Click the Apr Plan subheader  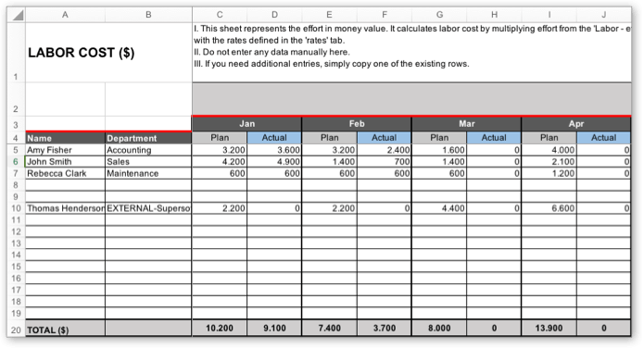coord(549,138)
